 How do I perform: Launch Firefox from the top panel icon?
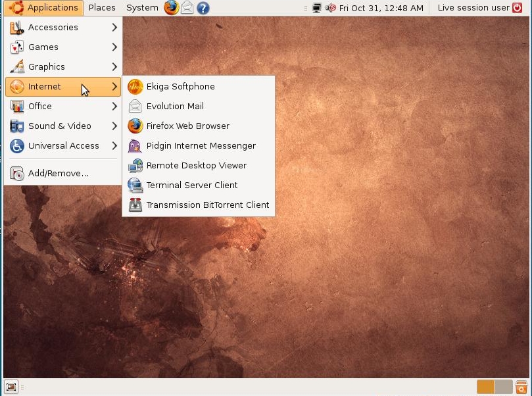point(172,8)
